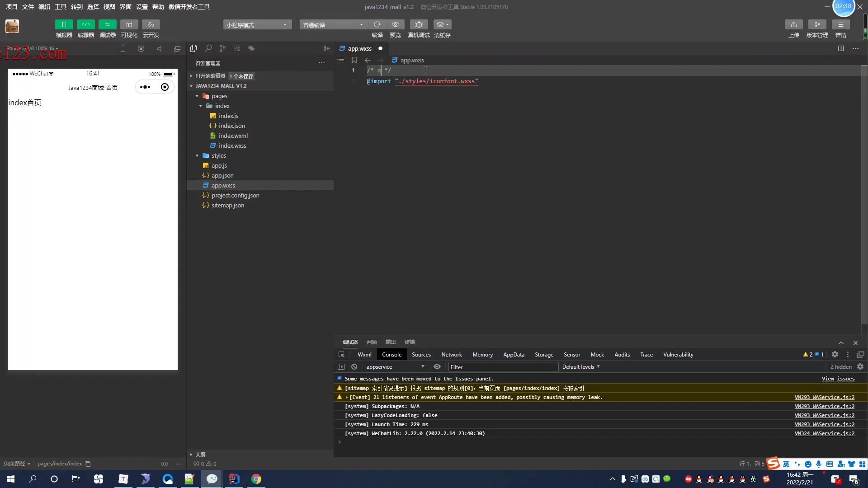Open version management icon

(x=817, y=24)
